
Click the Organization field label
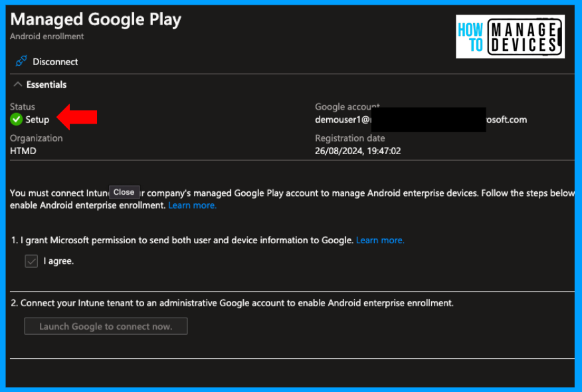tap(37, 138)
